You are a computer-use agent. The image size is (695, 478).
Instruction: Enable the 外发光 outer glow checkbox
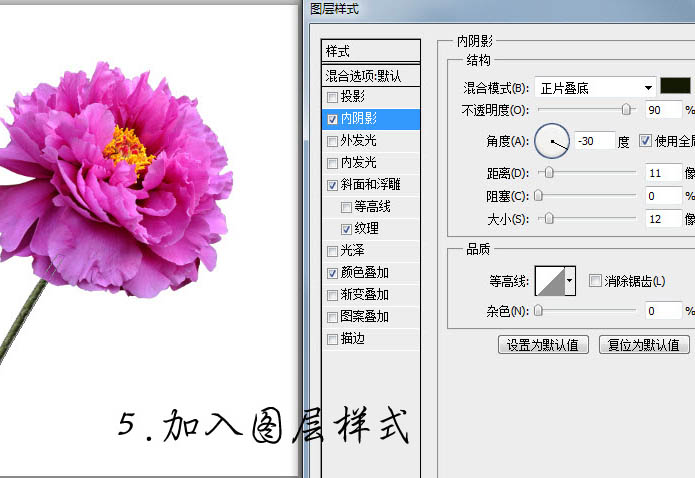point(333,141)
